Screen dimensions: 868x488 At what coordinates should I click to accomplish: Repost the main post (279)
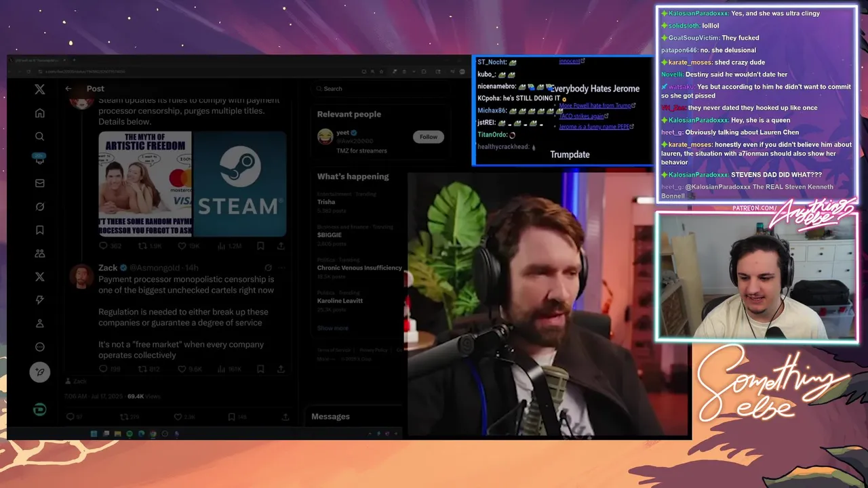(x=128, y=417)
